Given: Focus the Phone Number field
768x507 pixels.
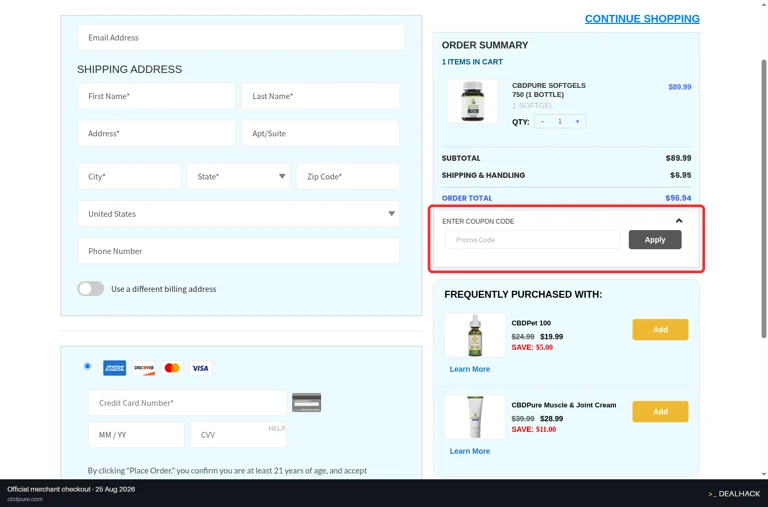Looking at the screenshot, I should [x=239, y=251].
